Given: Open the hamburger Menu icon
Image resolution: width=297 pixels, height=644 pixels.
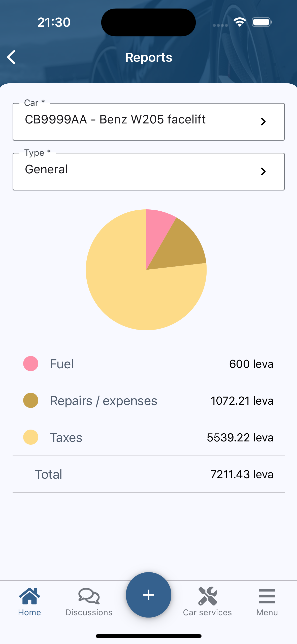Looking at the screenshot, I should [267, 596].
